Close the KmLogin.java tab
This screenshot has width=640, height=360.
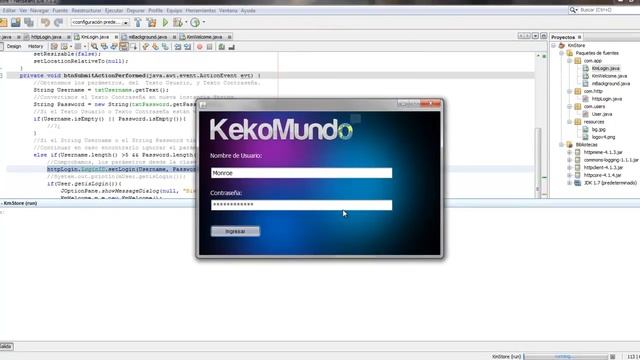(116, 37)
